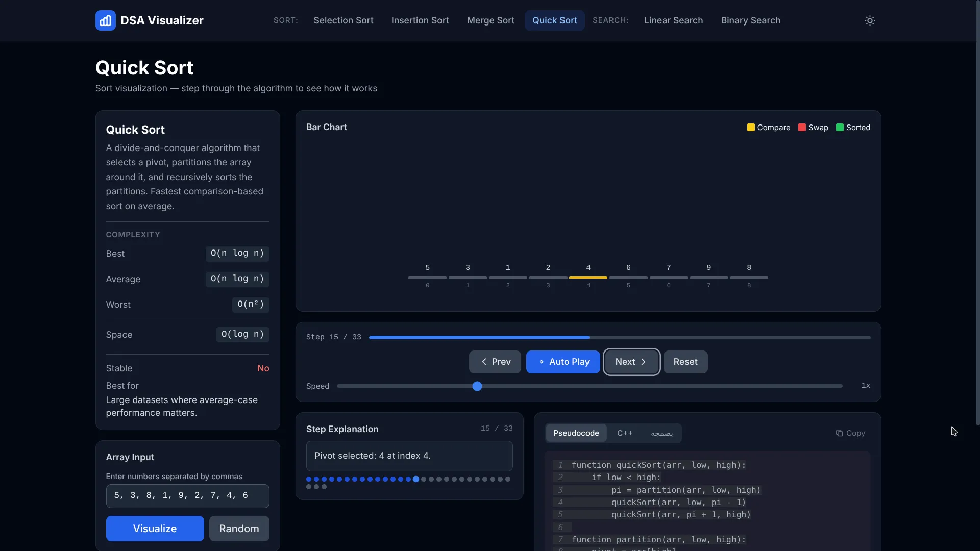This screenshot has width=980, height=551.
Task: Switch to the C++ code tab
Action: click(625, 433)
